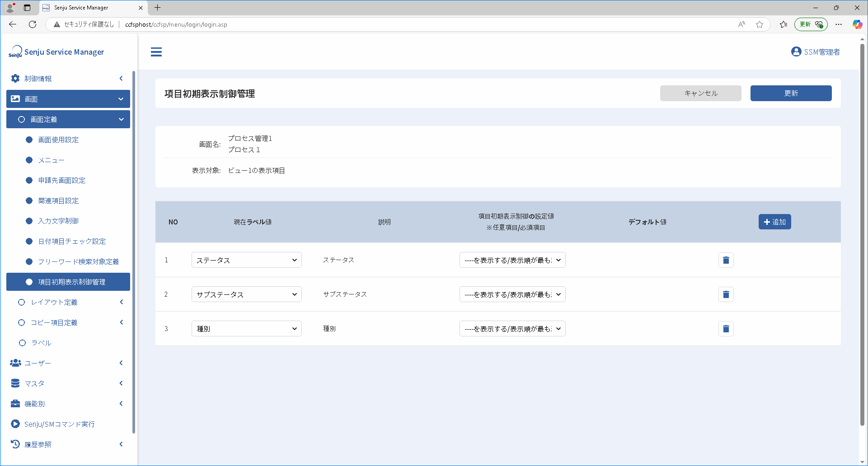The width and height of the screenshot is (868, 466).
Task: Collapse the 画面定義 submenu
Action: coord(68,119)
